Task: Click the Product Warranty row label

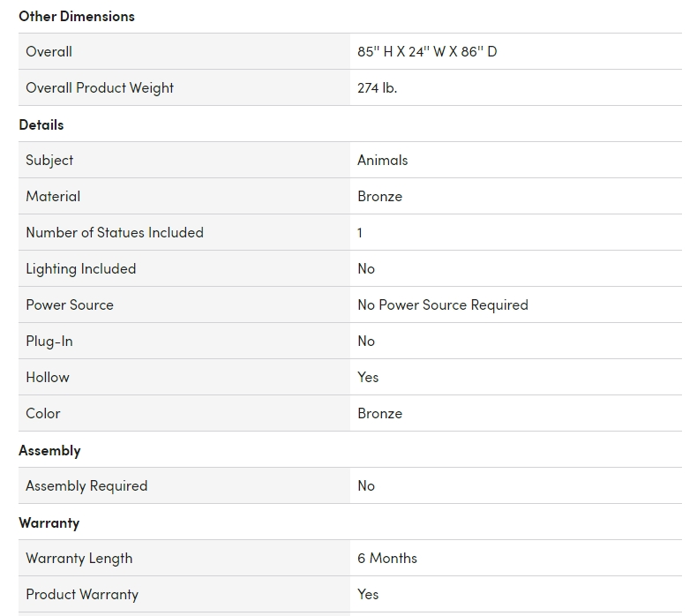Action: click(82, 595)
